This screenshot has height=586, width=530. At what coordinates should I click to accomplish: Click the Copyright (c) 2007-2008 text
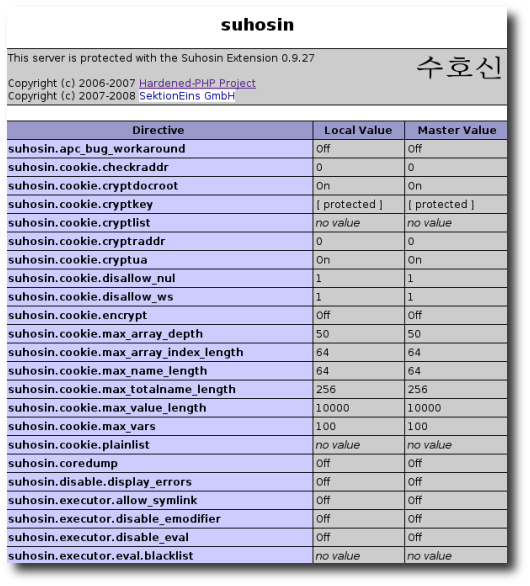[71, 96]
